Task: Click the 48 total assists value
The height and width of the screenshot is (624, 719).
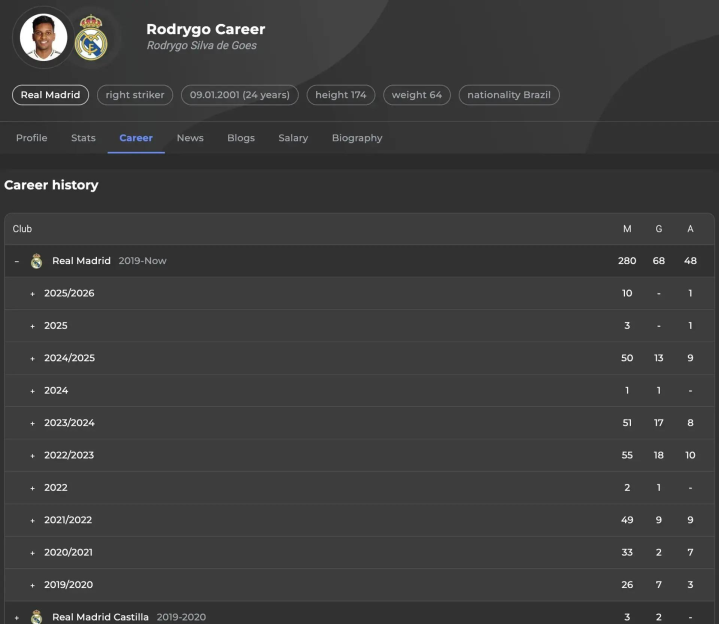Action: point(691,261)
